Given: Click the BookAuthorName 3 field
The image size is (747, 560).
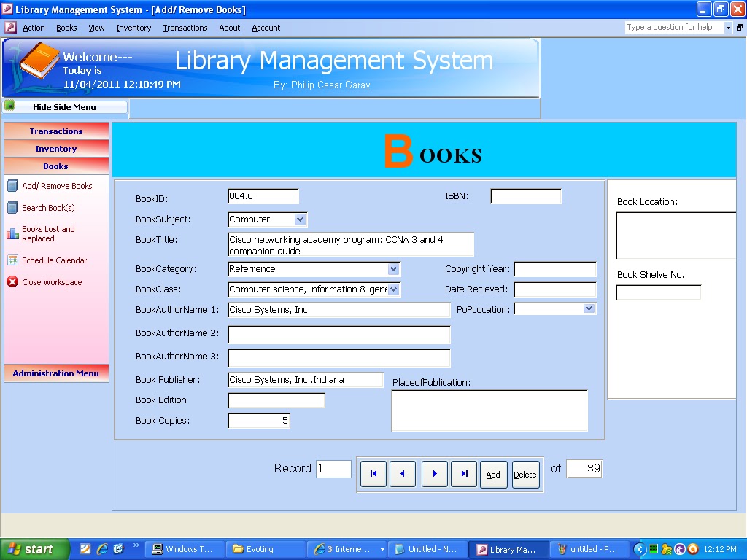Looking at the screenshot, I should [339, 358].
